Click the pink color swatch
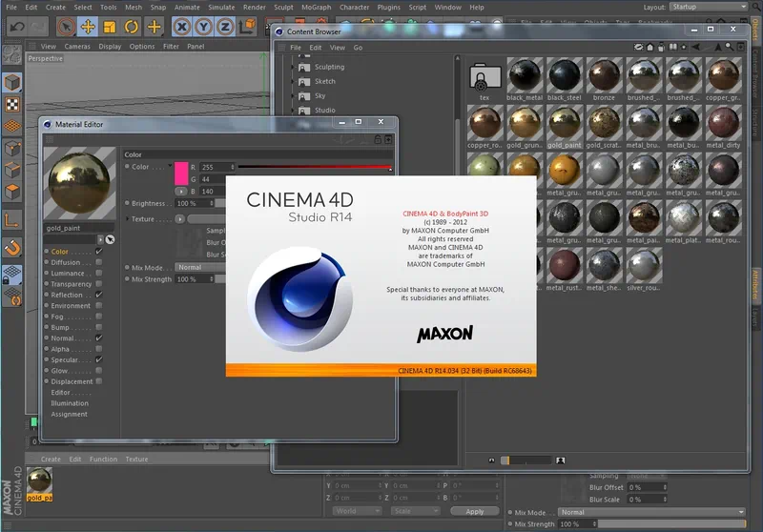This screenshot has width=763, height=532. pos(181,174)
